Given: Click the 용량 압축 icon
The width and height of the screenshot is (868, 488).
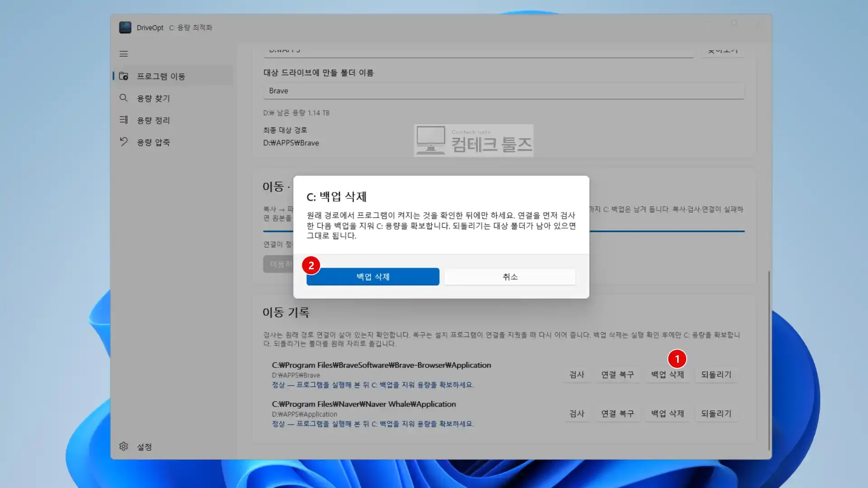Looking at the screenshot, I should point(123,142).
